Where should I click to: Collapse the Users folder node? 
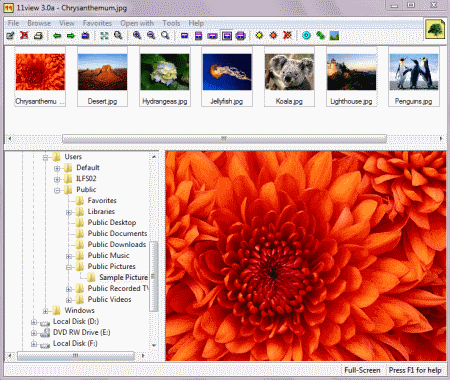45,157
